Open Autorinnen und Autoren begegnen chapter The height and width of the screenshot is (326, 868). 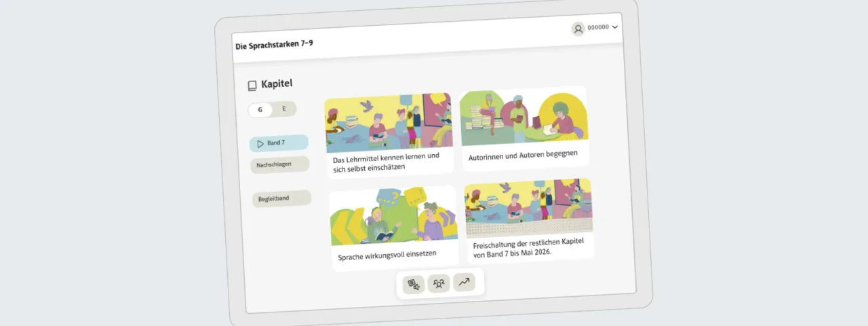[524, 128]
